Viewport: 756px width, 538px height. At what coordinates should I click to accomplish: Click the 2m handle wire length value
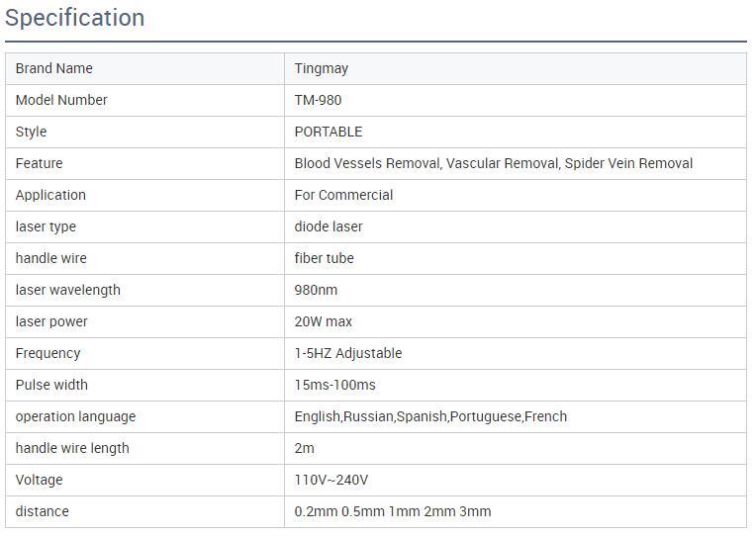(305, 448)
